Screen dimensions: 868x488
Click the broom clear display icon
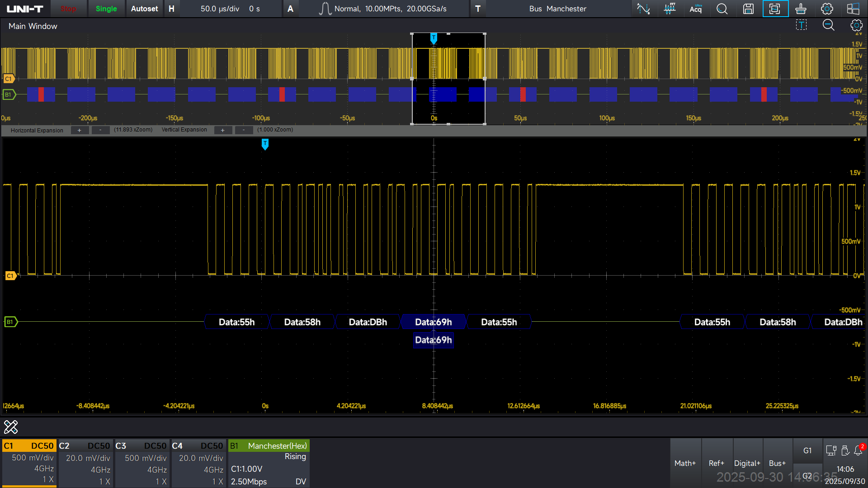coord(801,9)
